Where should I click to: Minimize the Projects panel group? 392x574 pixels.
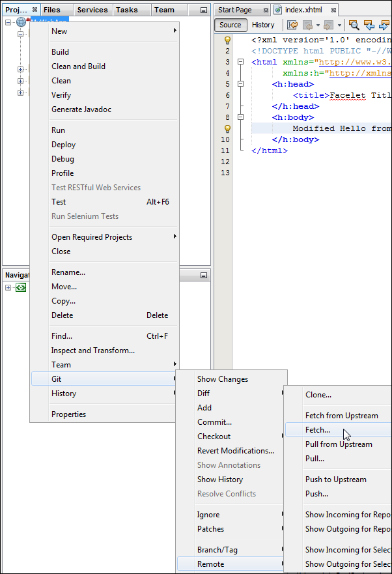[x=204, y=10]
